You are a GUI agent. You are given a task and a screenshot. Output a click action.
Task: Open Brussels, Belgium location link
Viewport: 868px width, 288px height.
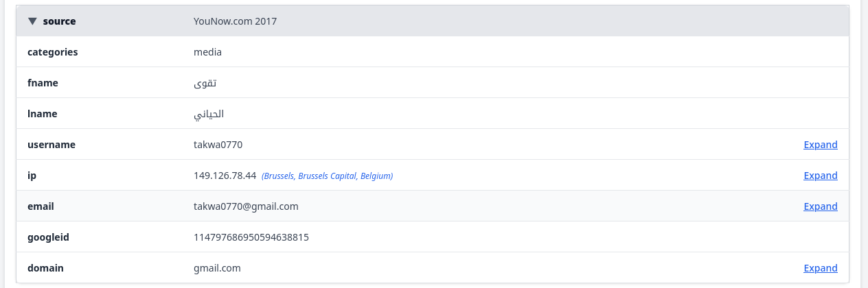coord(328,176)
